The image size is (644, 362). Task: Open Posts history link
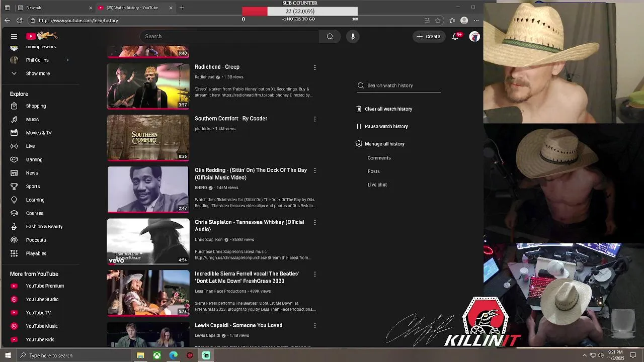click(373, 171)
